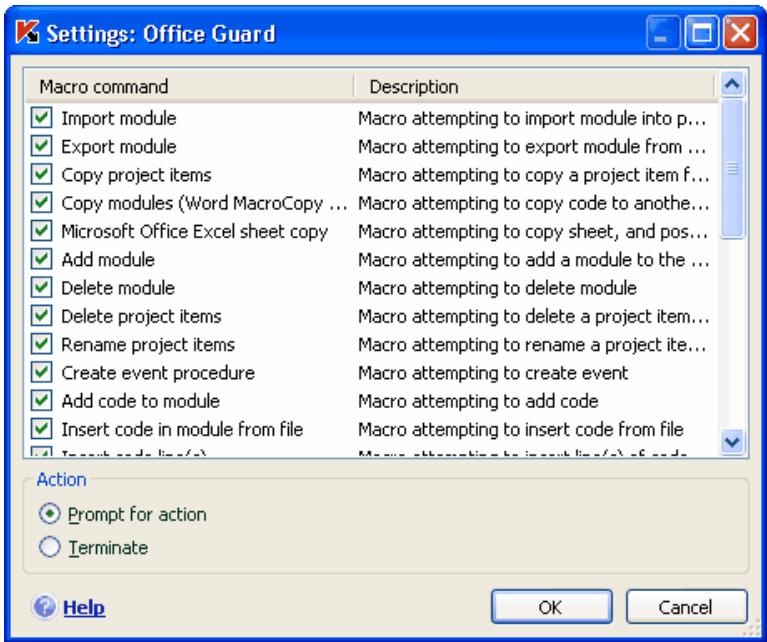Toggle the Rename project items checkbox
Image resolution: width=767 pixels, height=642 pixels.
[x=42, y=344]
